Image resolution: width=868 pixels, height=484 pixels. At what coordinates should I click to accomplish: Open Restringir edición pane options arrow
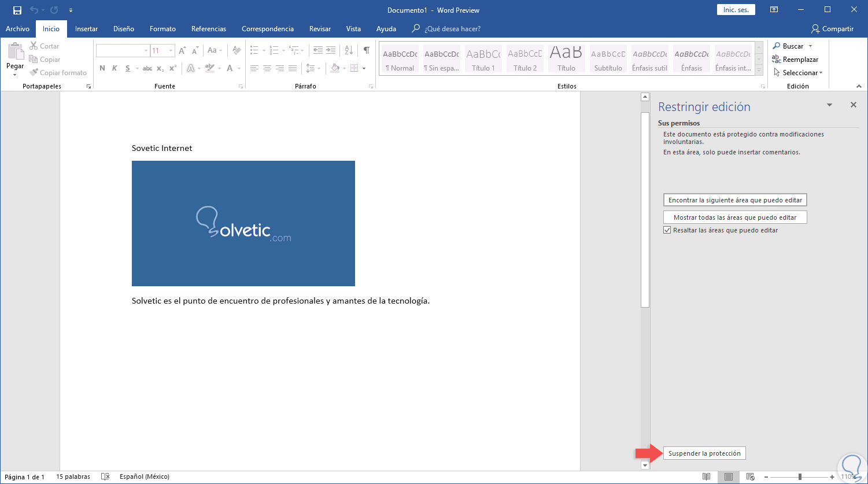829,105
